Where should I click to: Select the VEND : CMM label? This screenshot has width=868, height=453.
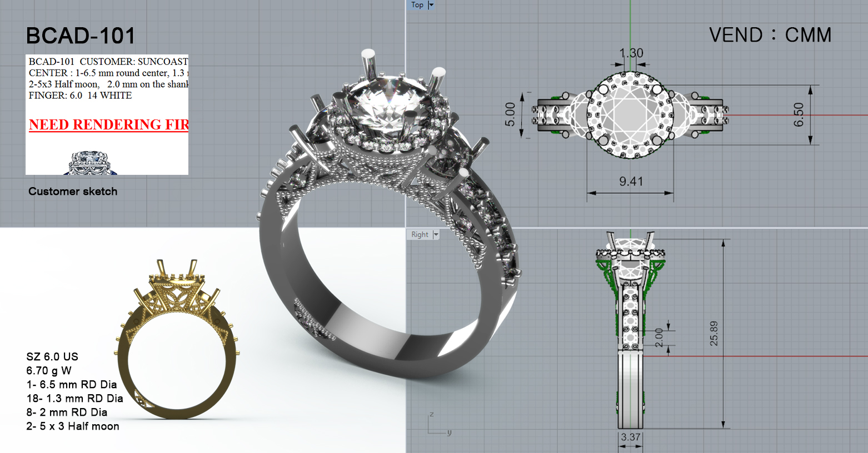[x=770, y=35]
